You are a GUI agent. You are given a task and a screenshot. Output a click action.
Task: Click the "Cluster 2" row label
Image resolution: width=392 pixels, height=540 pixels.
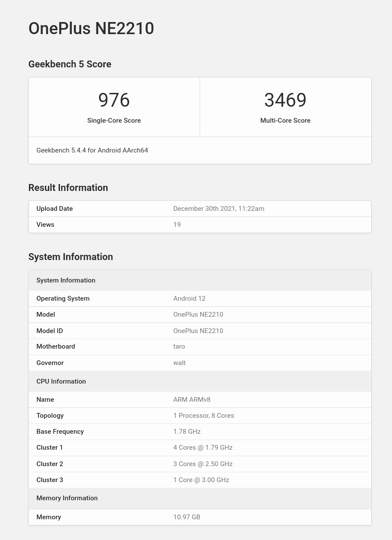point(50,464)
